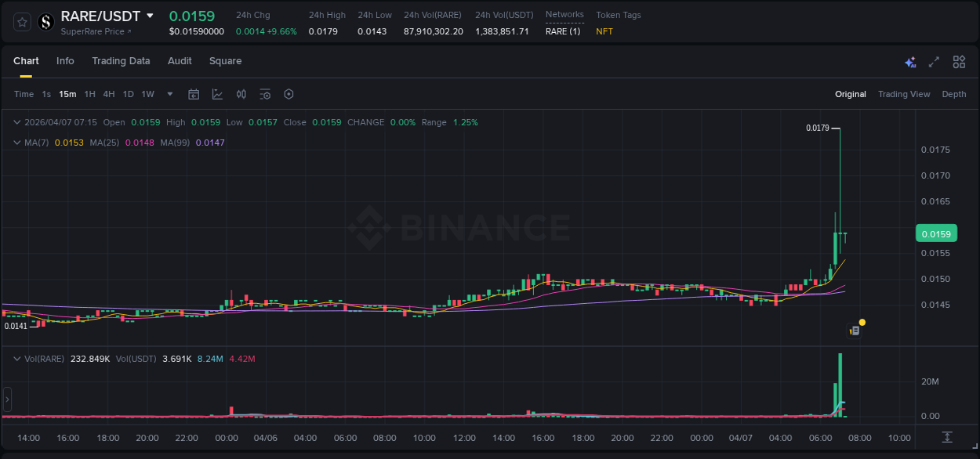The width and height of the screenshot is (980, 459).
Task: Collapse the MA indicator row
Action: click(17, 143)
